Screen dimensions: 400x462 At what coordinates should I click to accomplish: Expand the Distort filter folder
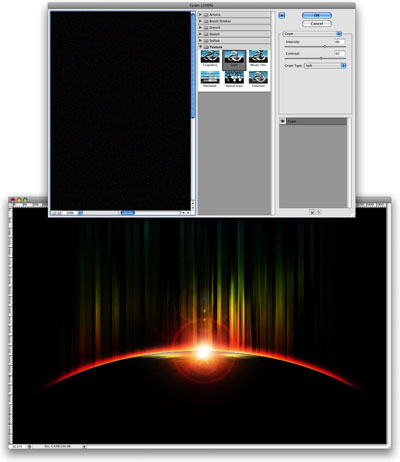200,27
